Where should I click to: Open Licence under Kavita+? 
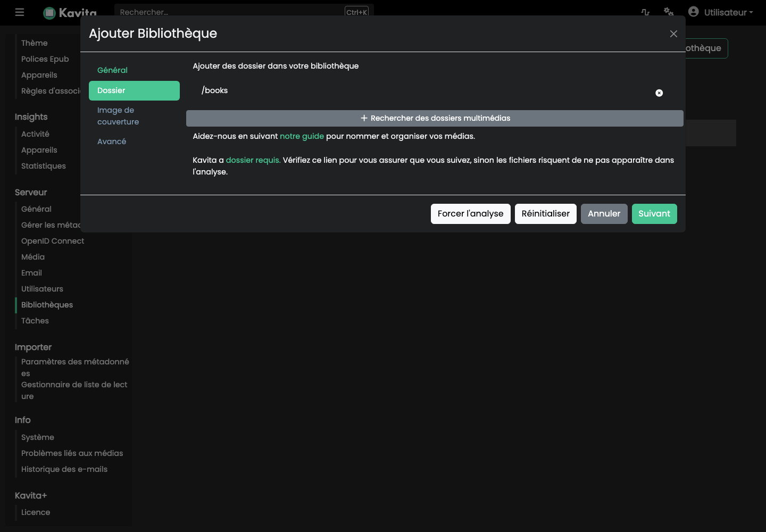pos(36,512)
